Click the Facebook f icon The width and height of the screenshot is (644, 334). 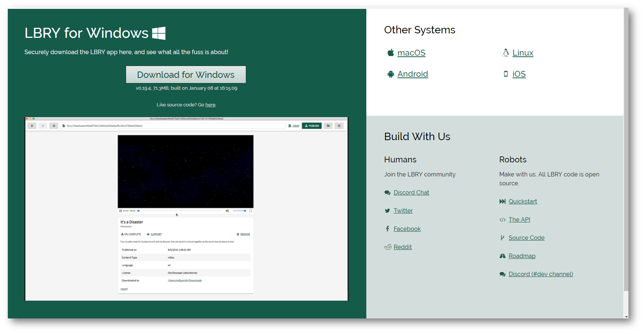click(x=387, y=229)
